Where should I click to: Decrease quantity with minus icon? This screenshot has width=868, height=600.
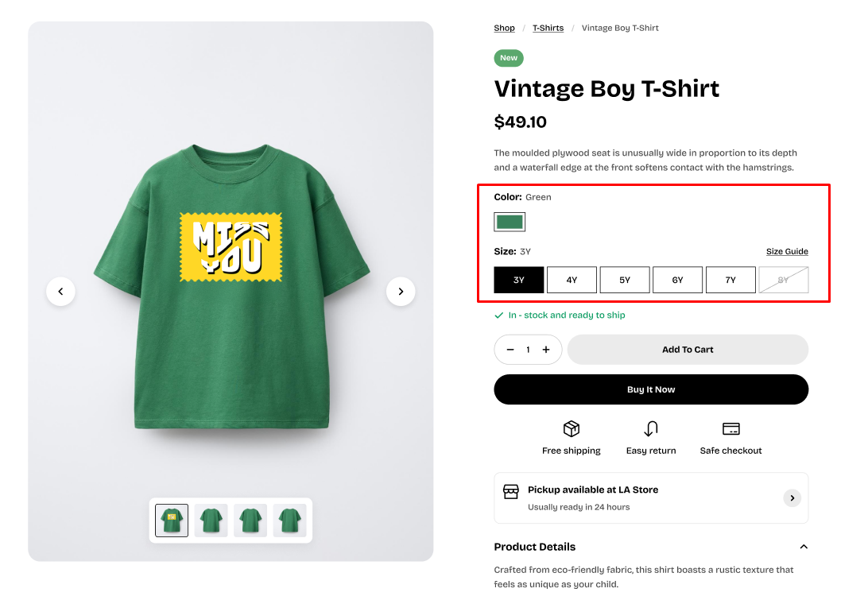[x=510, y=350]
